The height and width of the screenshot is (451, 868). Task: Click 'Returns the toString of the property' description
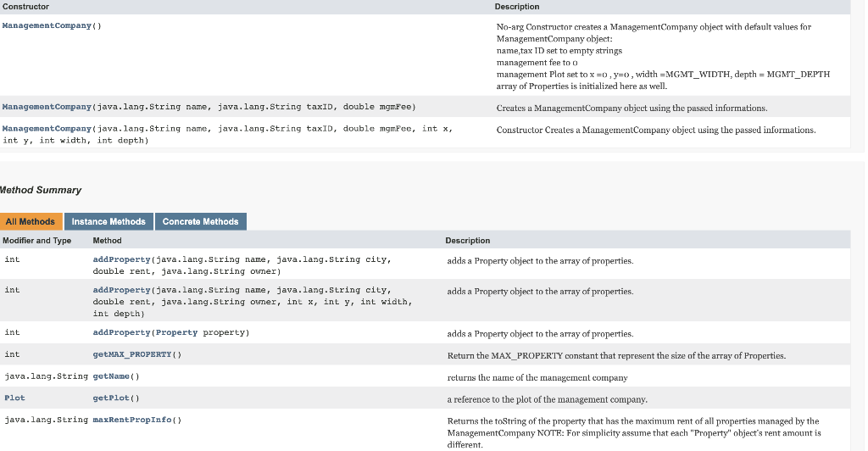[x=634, y=432]
